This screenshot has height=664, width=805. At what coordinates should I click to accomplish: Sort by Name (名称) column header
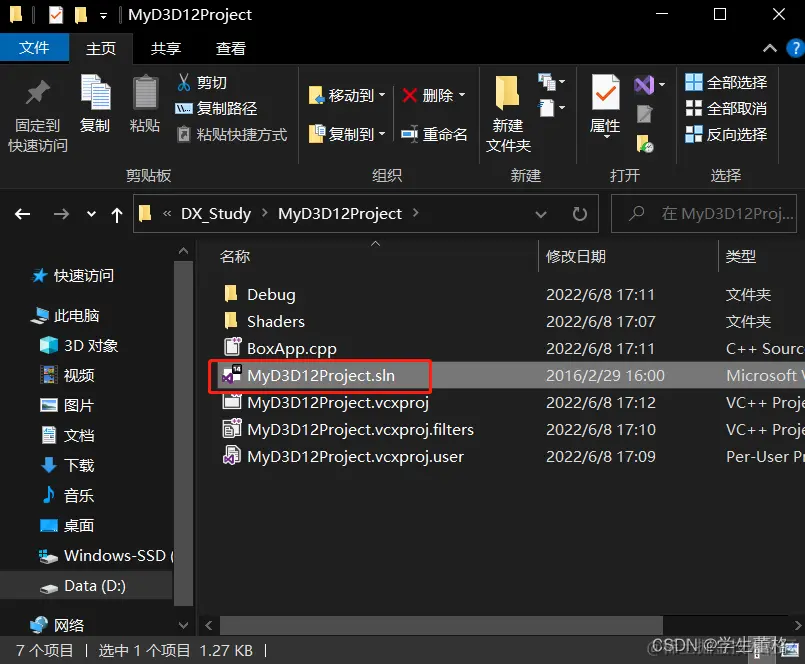pyautogui.click(x=234, y=256)
